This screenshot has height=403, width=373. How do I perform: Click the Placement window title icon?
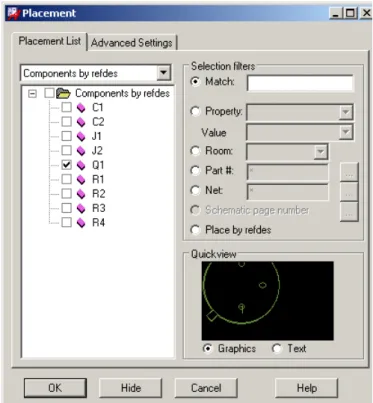[x=13, y=13]
